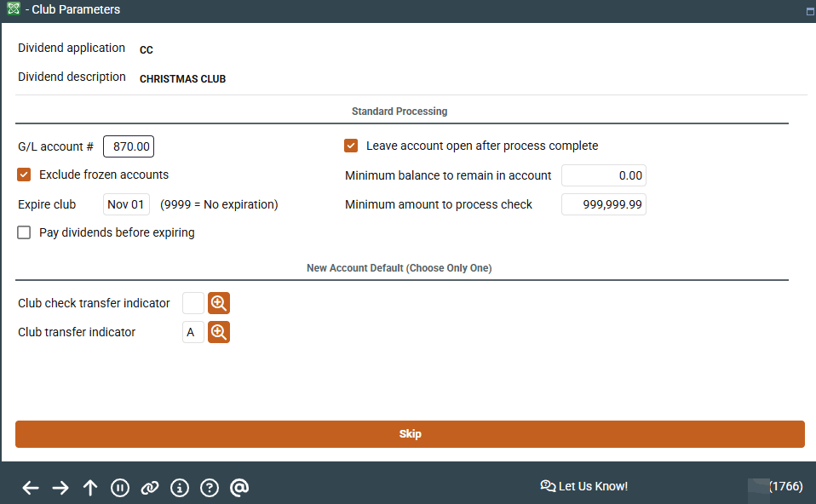Uncheck Leave account open after process complete
Image resolution: width=816 pixels, height=504 pixels.
(351, 146)
